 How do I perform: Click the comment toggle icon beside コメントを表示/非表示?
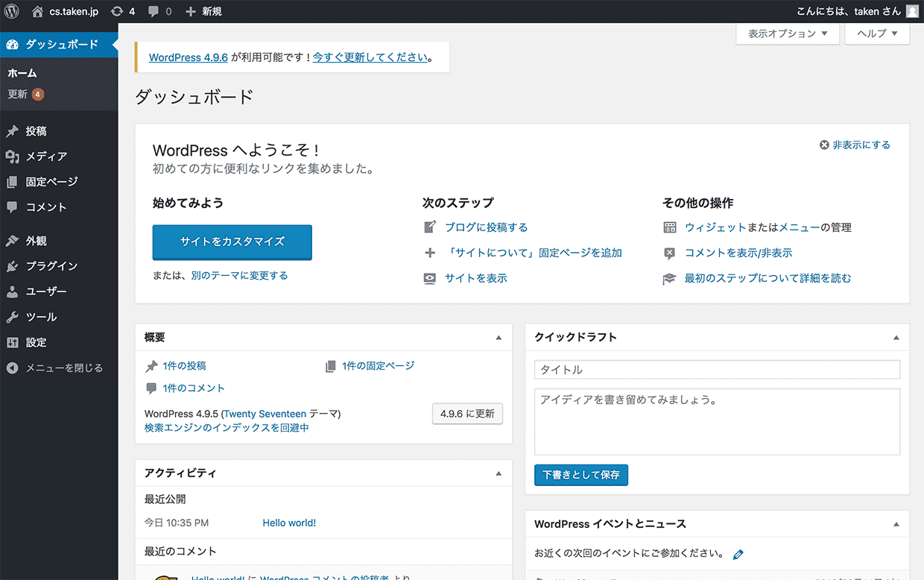(670, 253)
